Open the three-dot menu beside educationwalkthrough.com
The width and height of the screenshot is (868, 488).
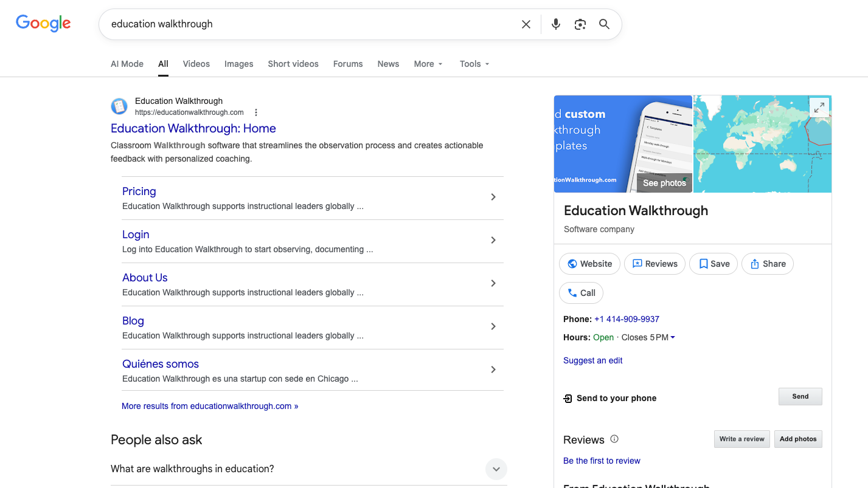[x=256, y=112]
